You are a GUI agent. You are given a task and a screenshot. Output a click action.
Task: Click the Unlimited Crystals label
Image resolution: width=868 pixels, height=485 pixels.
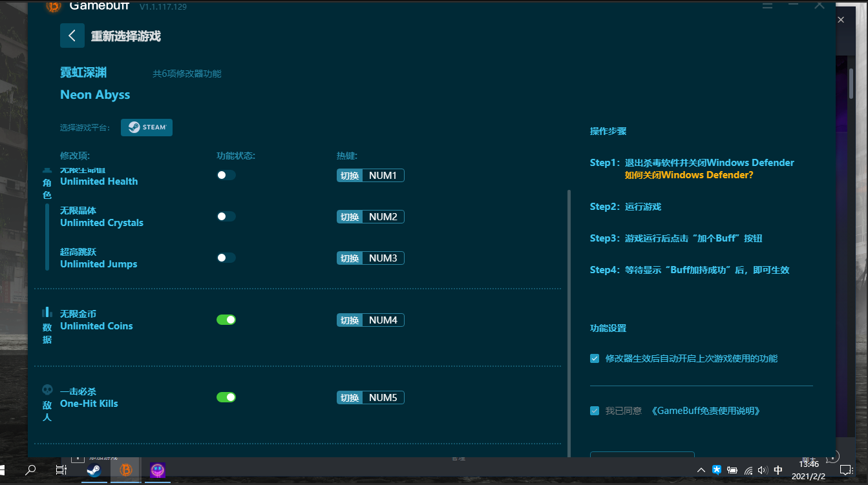[101, 223]
